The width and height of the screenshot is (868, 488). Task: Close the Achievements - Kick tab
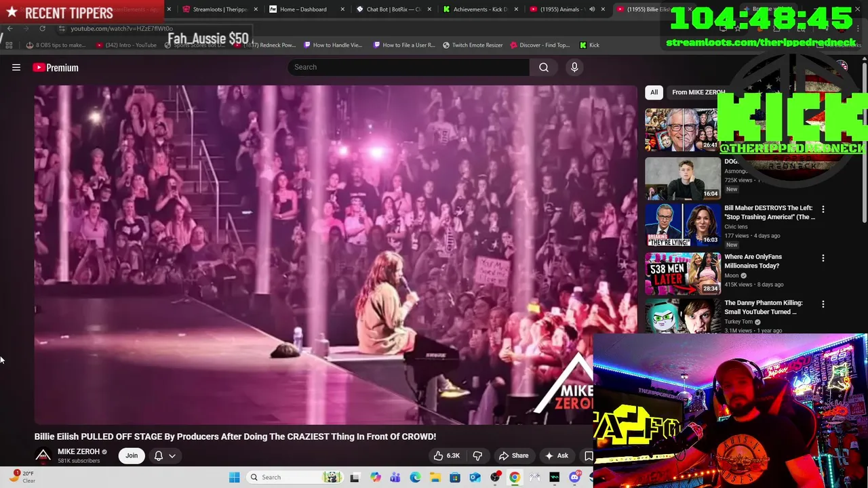[516, 9]
